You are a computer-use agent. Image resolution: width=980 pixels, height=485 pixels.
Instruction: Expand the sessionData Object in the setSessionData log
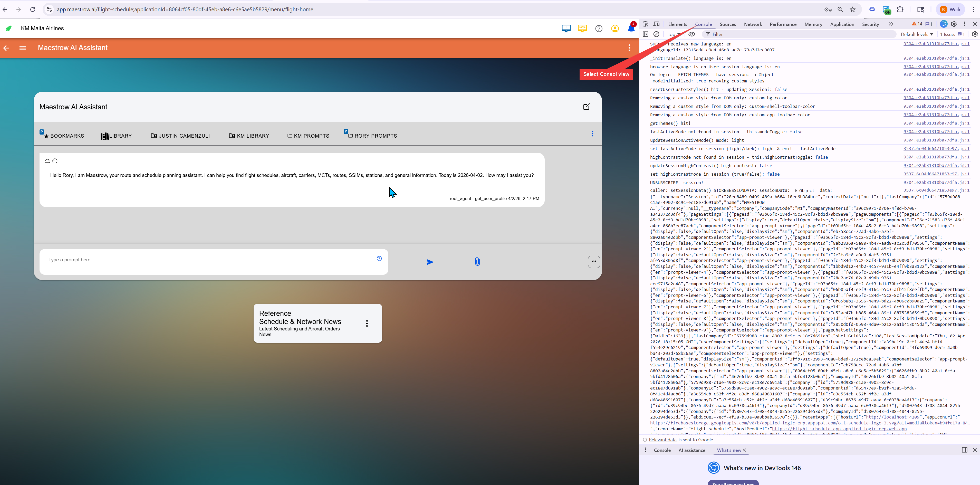(x=805, y=191)
